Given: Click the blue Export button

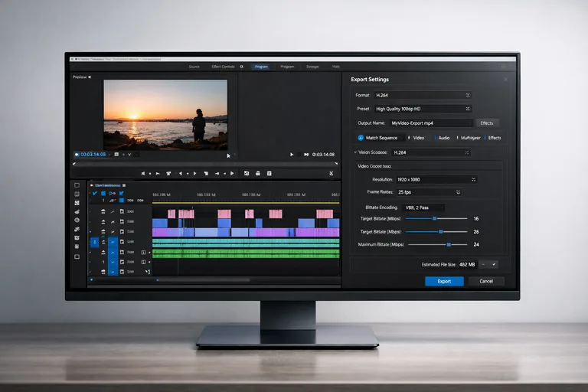Looking at the screenshot, I should (x=444, y=281).
